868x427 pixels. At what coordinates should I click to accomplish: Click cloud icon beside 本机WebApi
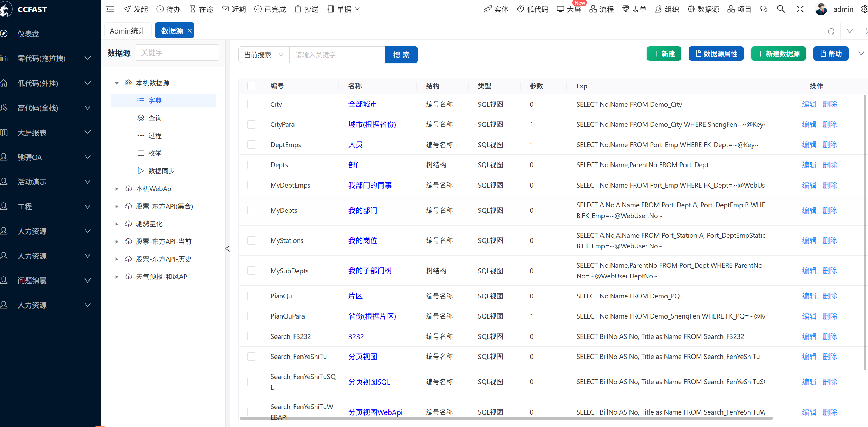click(128, 189)
